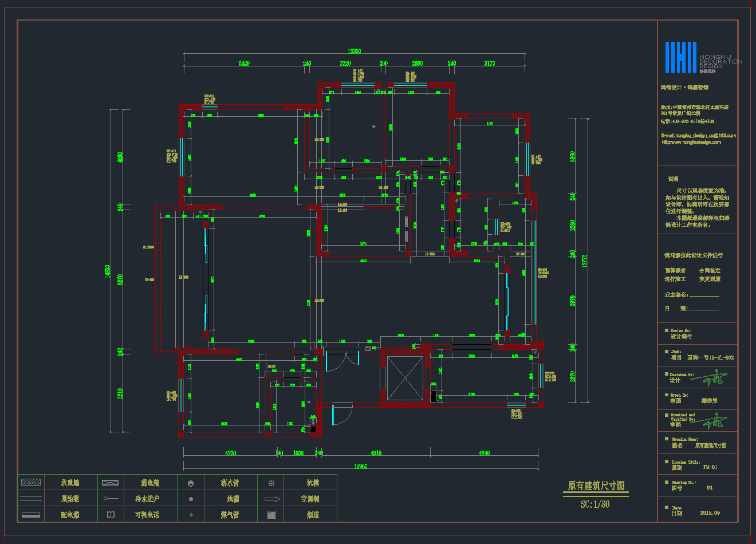Select the 落水管 circle symbol in legend

[x=191, y=483]
